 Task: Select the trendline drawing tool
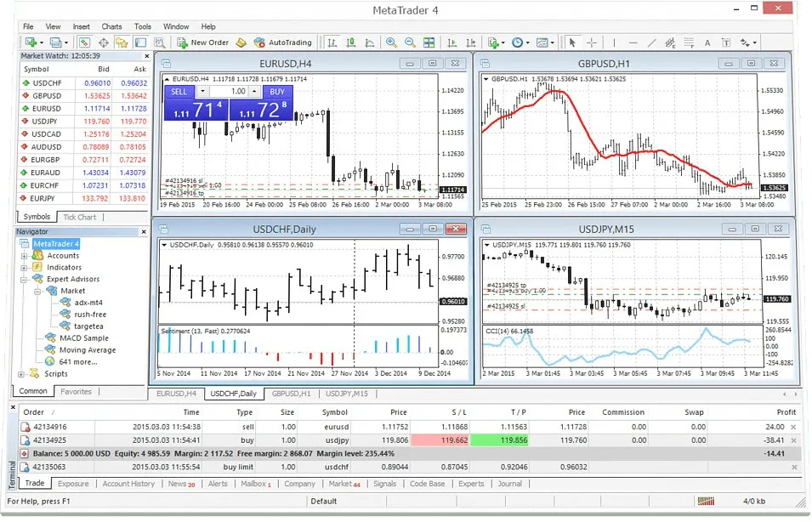tap(652, 43)
